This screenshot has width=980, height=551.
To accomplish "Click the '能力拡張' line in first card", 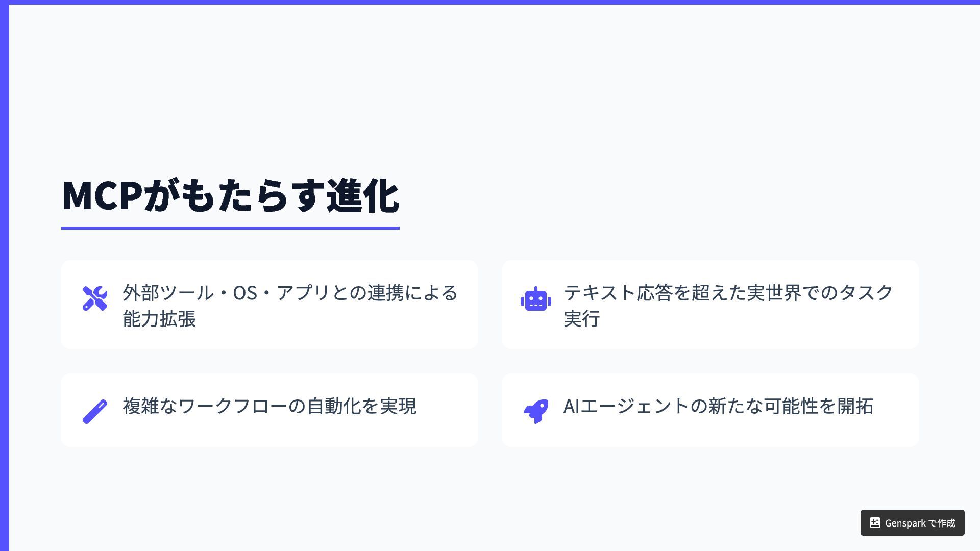I will [159, 319].
